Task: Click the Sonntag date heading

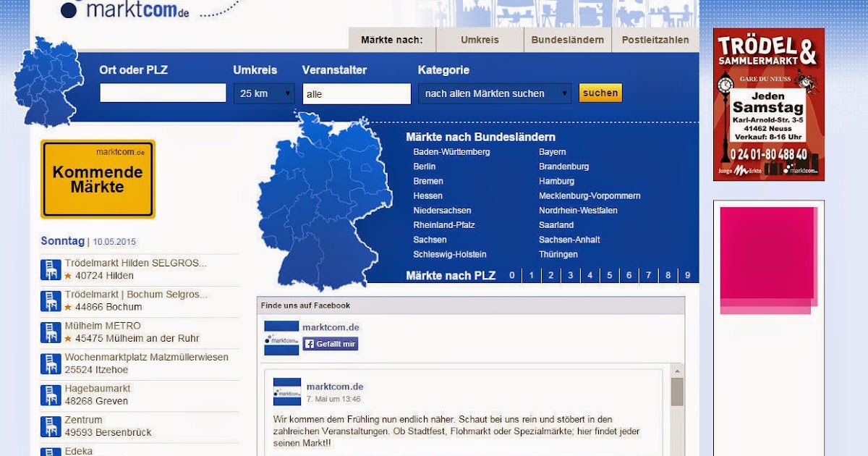Action: pos(88,241)
